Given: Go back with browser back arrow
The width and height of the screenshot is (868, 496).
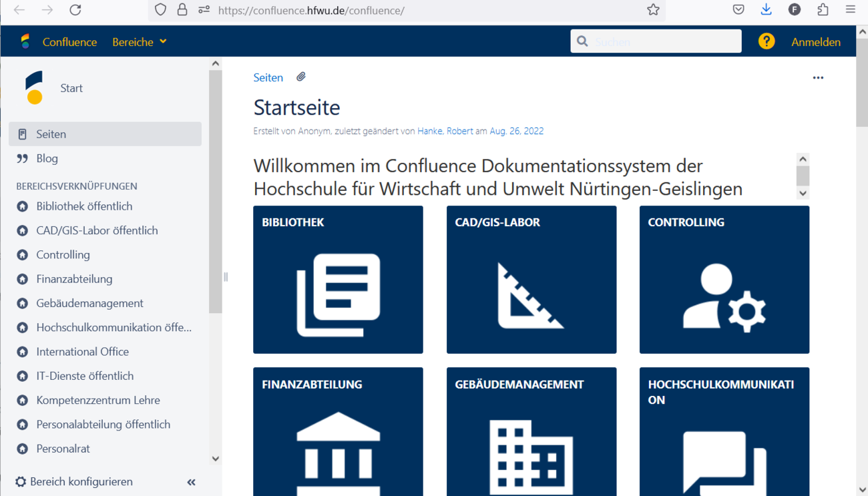Looking at the screenshot, I should coord(19,10).
